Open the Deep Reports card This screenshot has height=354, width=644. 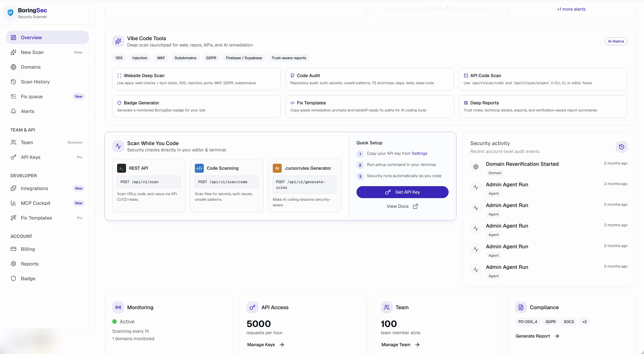point(543,106)
